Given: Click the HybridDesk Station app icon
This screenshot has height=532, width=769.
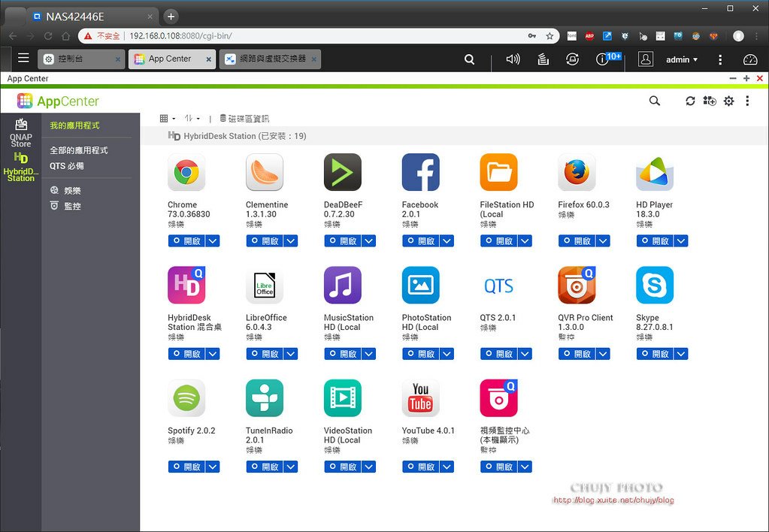Looking at the screenshot, I should tap(186, 285).
